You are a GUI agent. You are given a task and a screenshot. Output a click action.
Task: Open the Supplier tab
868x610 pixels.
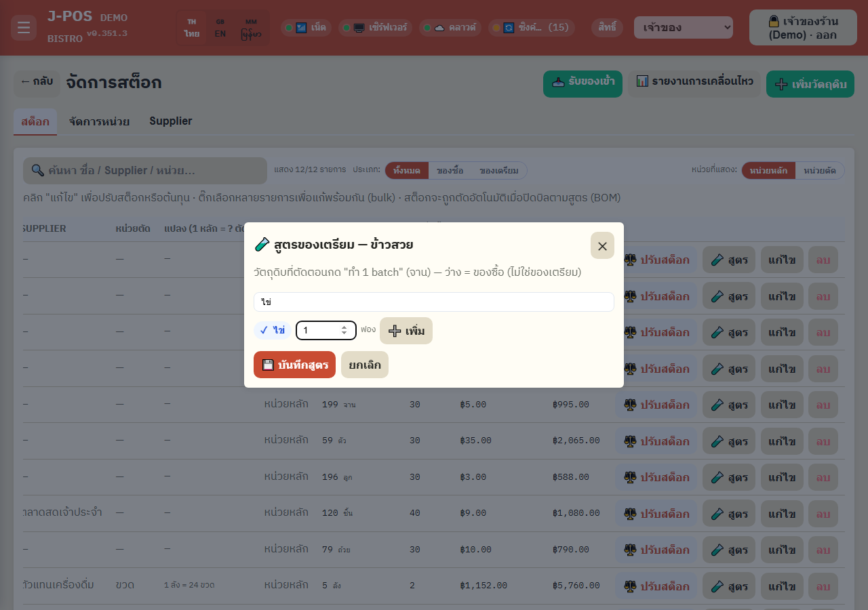[x=171, y=121]
